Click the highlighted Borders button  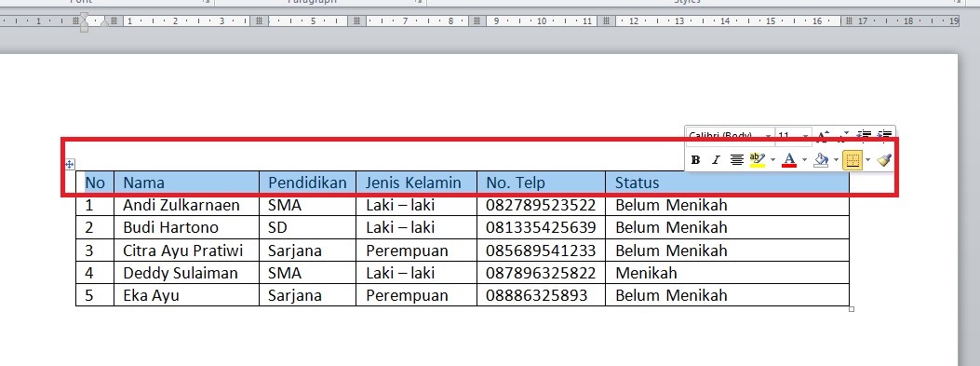coord(852,160)
